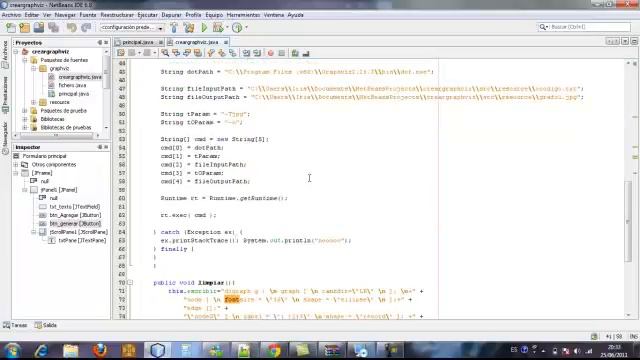640x360 pixels.
Task: Click the Buscar search field
Action: point(584,27)
